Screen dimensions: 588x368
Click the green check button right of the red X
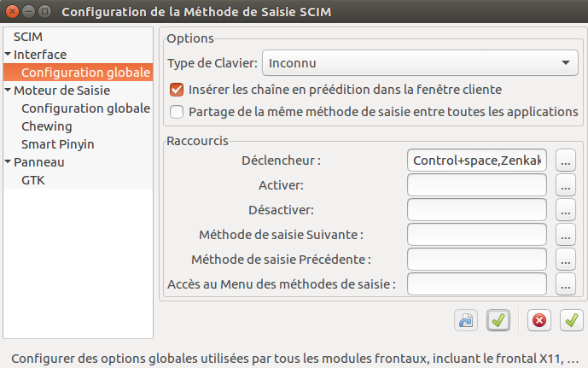click(x=572, y=320)
